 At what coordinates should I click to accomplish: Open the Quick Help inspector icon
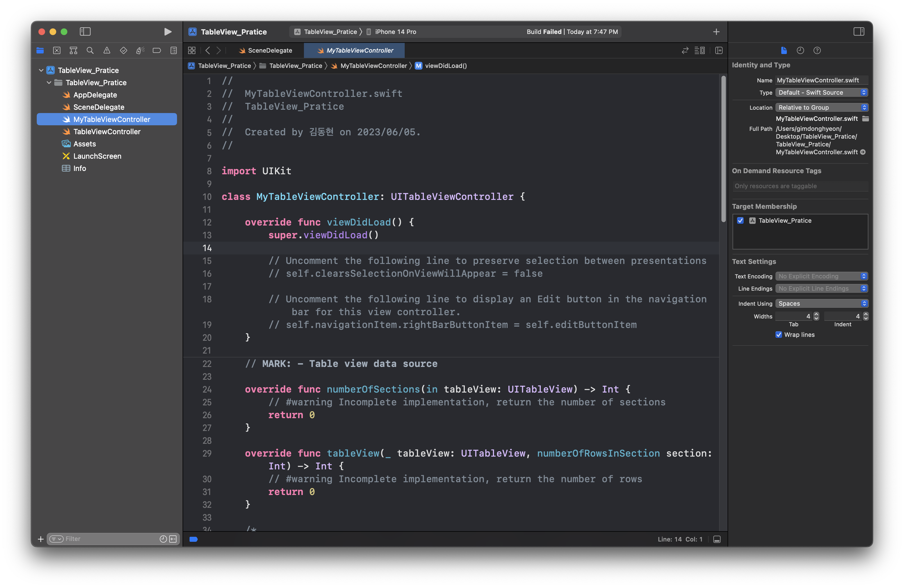pos(817,50)
